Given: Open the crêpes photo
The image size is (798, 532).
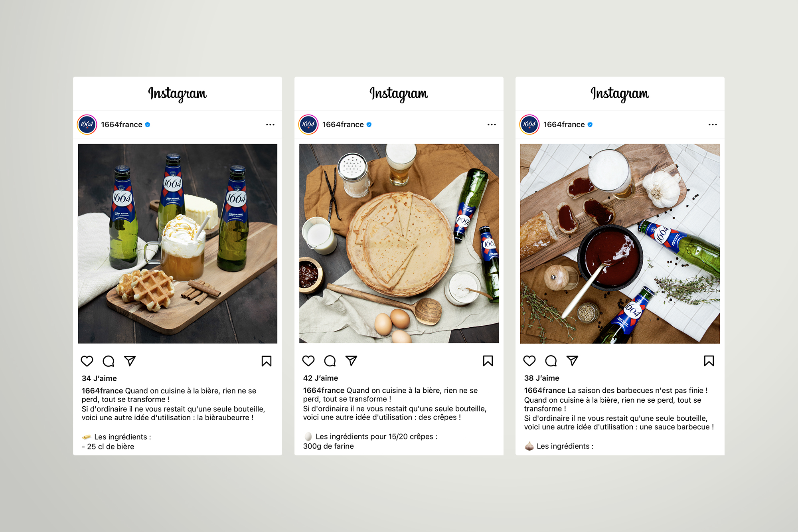Looking at the screenshot, I should pos(399,243).
